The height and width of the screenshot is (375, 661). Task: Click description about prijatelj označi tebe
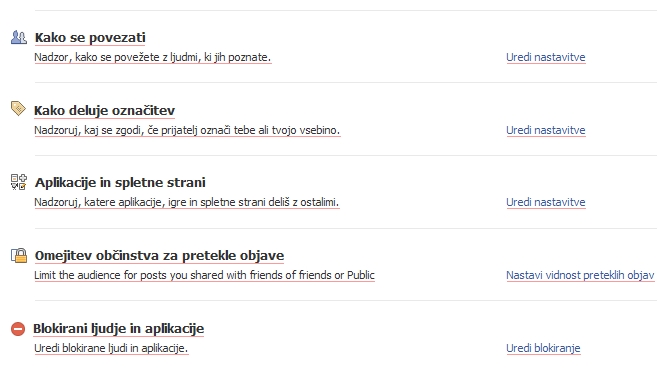tap(187, 130)
